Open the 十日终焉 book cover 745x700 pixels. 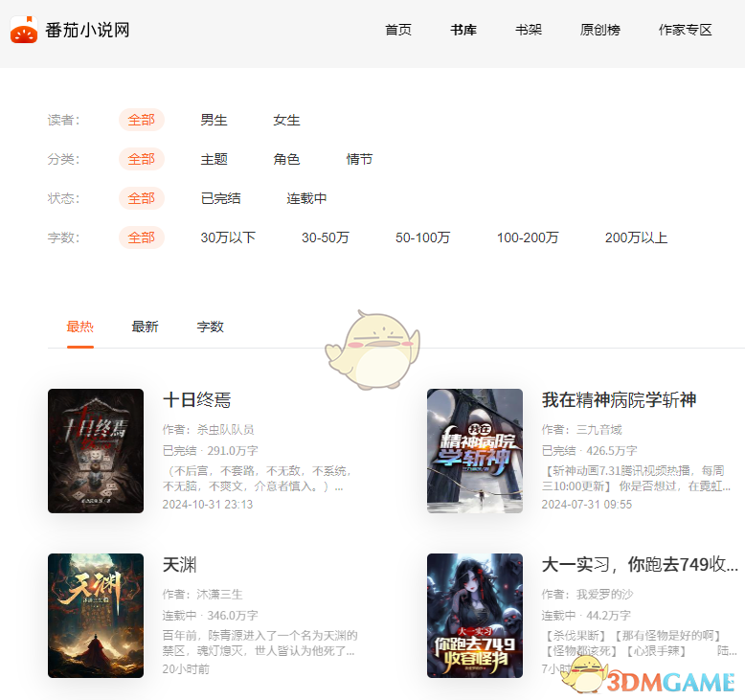tap(96, 451)
